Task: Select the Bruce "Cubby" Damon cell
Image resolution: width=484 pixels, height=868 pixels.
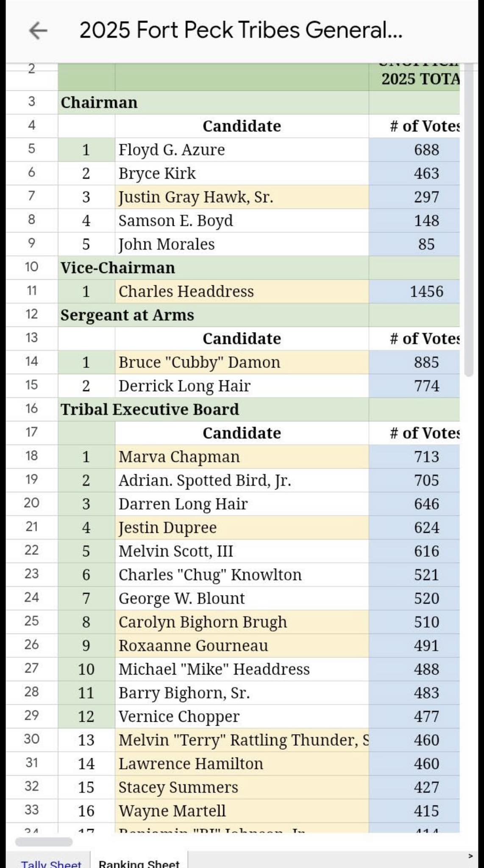Action: (242, 362)
